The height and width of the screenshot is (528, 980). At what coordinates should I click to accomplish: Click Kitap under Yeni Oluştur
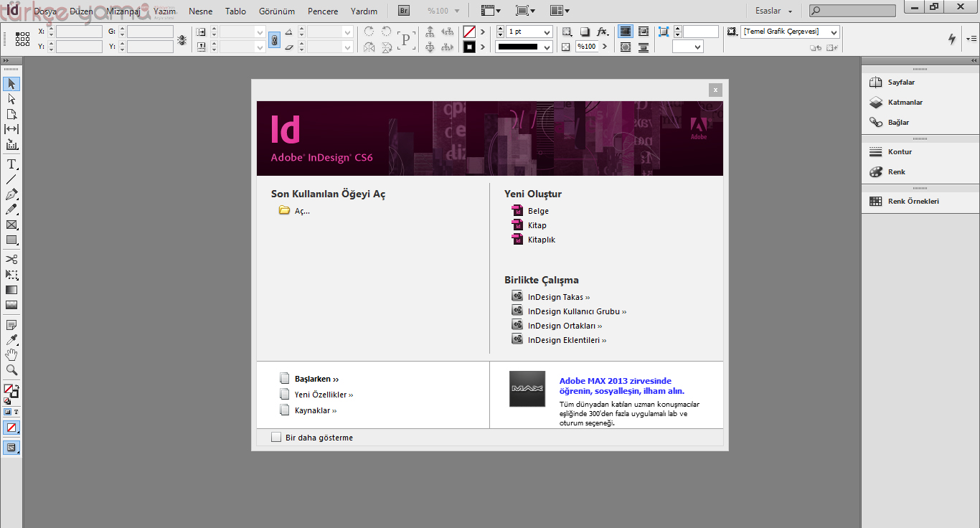tap(537, 225)
